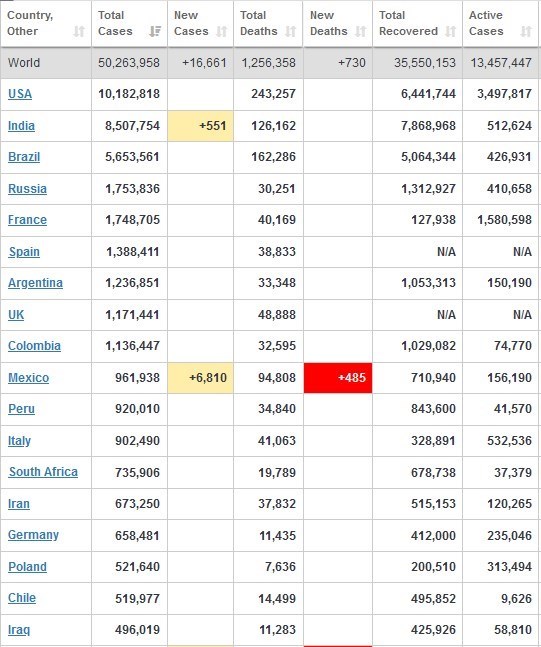Screen dimensions: 541x647
Task: Click India's yellow +551 new cases cell
Action: tap(201, 126)
